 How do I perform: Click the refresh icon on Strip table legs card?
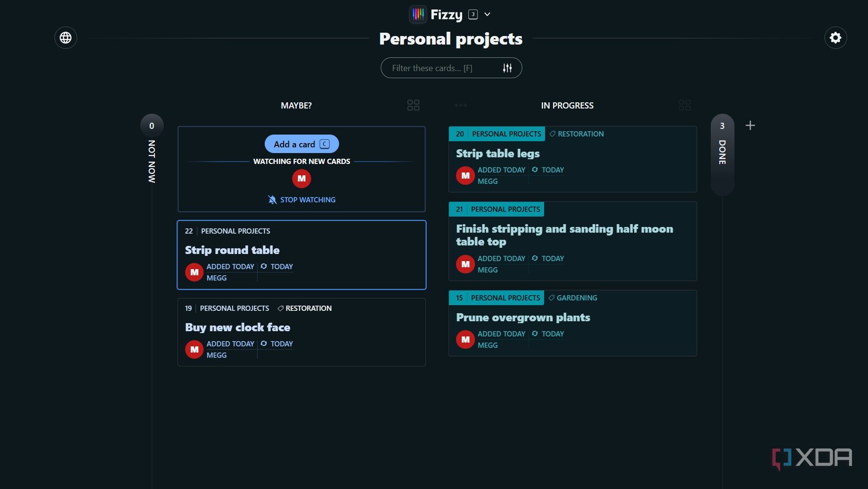click(x=535, y=170)
